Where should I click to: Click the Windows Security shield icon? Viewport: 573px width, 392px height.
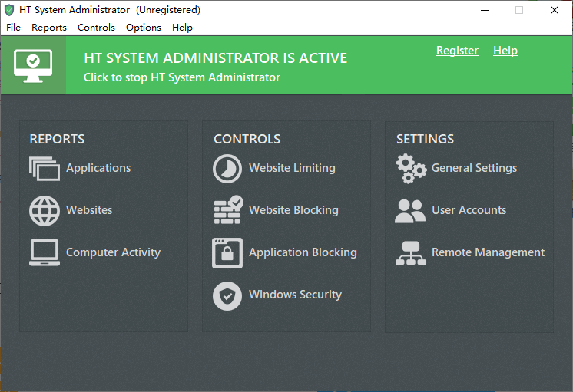coord(227,295)
